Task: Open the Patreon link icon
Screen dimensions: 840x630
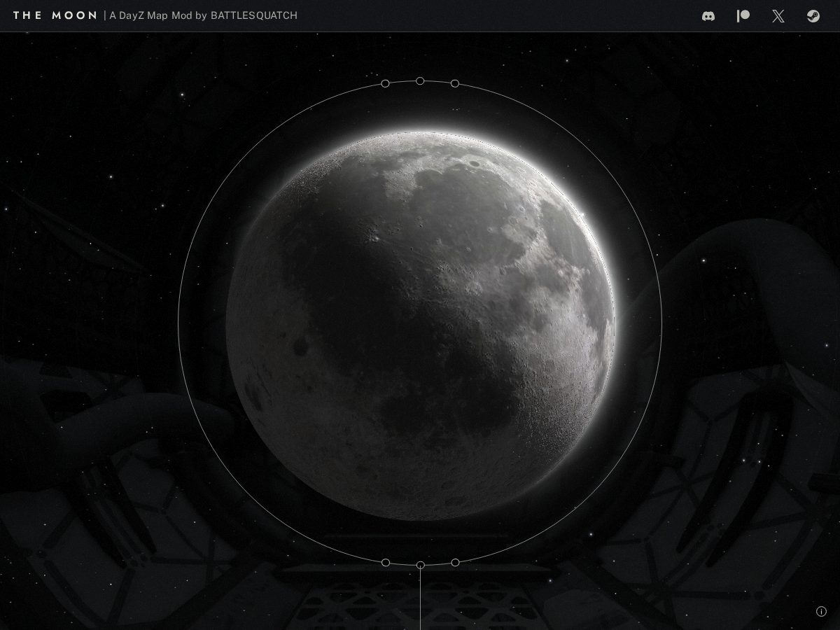Action: [x=743, y=16]
